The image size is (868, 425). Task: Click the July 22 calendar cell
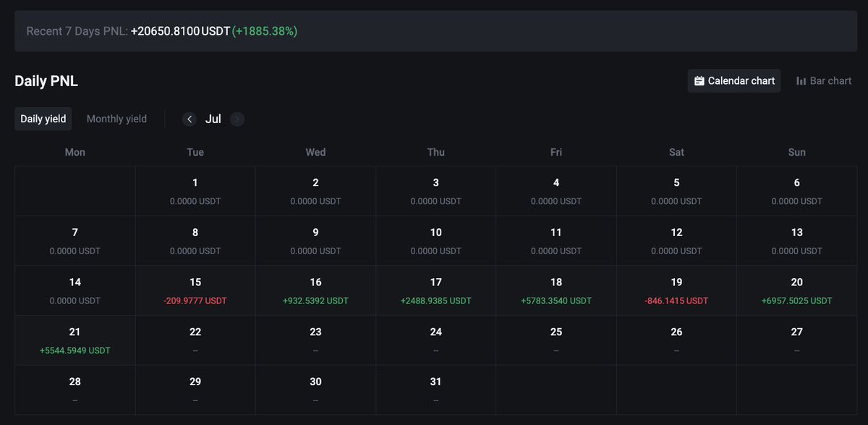[195, 340]
